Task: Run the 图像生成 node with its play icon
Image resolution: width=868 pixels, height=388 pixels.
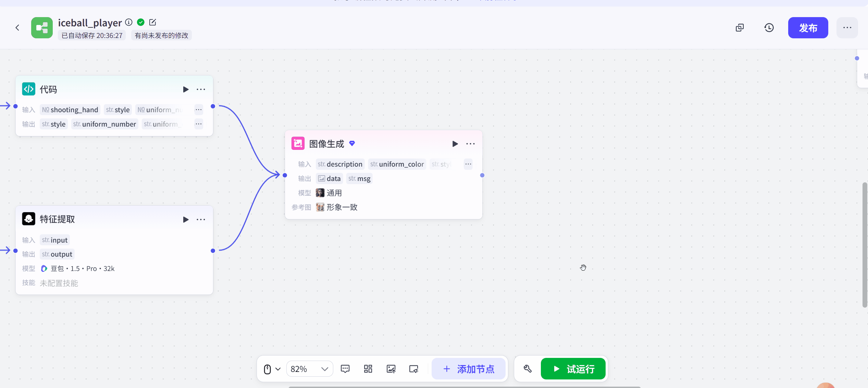Action: 455,144
